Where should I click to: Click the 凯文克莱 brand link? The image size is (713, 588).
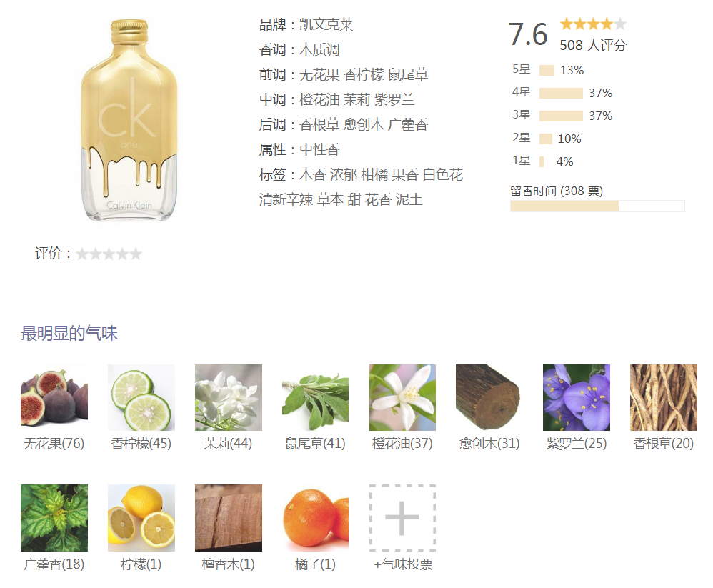(x=326, y=24)
